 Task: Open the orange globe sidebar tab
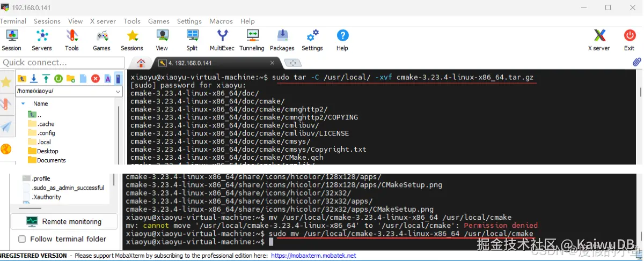click(x=6, y=149)
